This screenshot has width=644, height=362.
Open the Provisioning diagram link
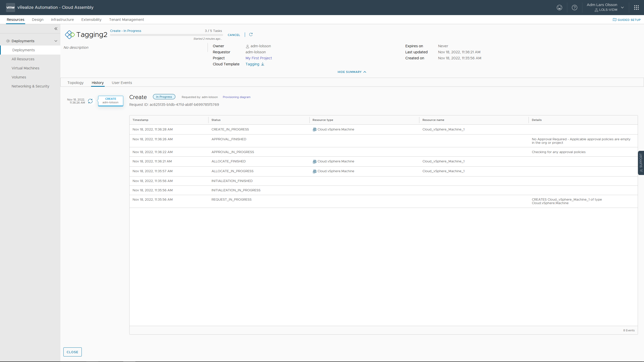(x=236, y=97)
